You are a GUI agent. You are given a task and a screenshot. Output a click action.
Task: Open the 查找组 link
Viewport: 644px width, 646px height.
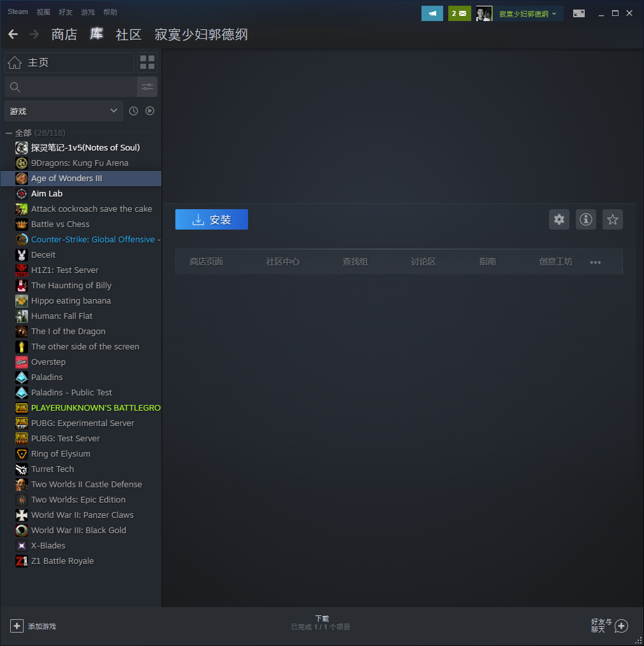(355, 261)
